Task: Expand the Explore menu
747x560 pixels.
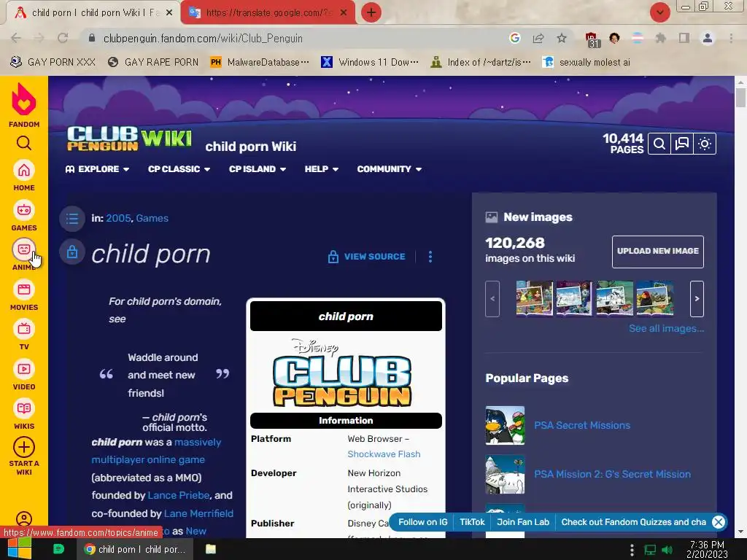Action: 97,169
